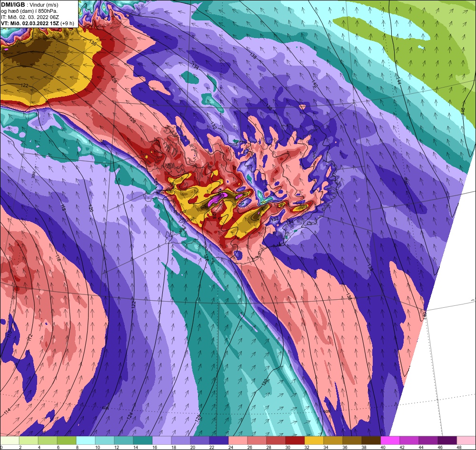Click the light green 2–4 m/s legend swatch
The height and width of the screenshot is (450, 476).
click(x=29, y=440)
